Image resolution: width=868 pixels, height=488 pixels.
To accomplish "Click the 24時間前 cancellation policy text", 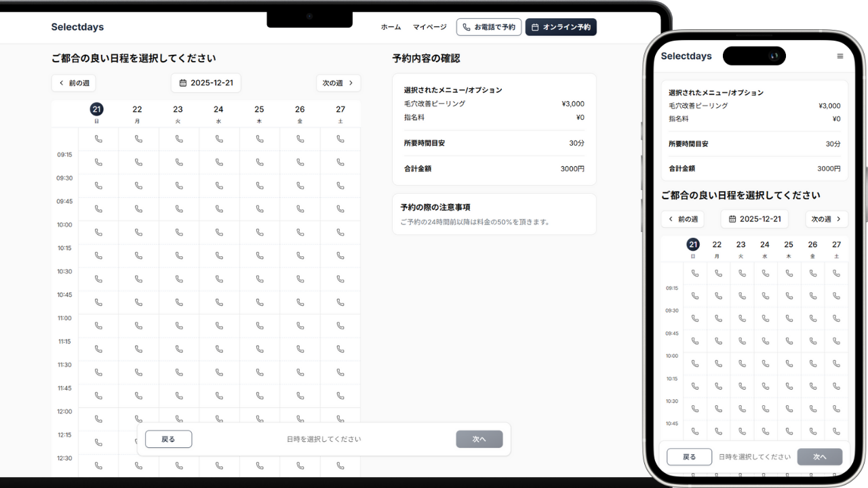I will (475, 222).
